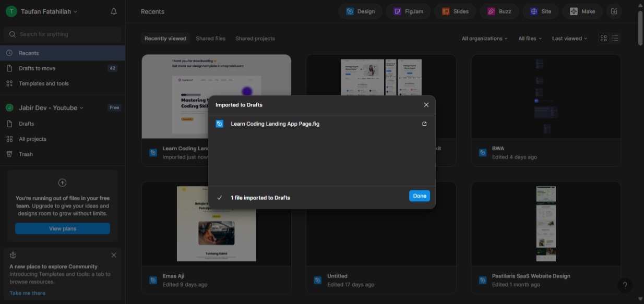Viewport: 644px width, 304px height.
Task: Open Templates and tools
Action: (x=63, y=83)
